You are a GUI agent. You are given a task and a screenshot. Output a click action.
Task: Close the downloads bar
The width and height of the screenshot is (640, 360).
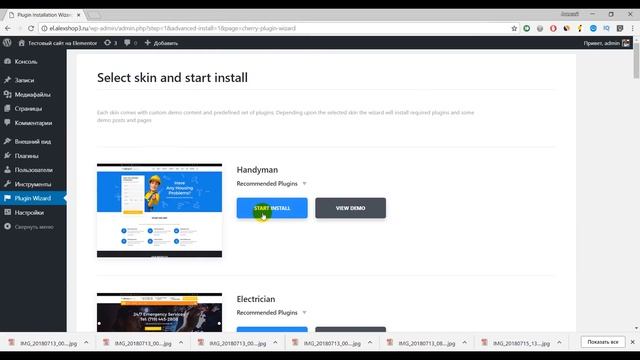point(632,342)
